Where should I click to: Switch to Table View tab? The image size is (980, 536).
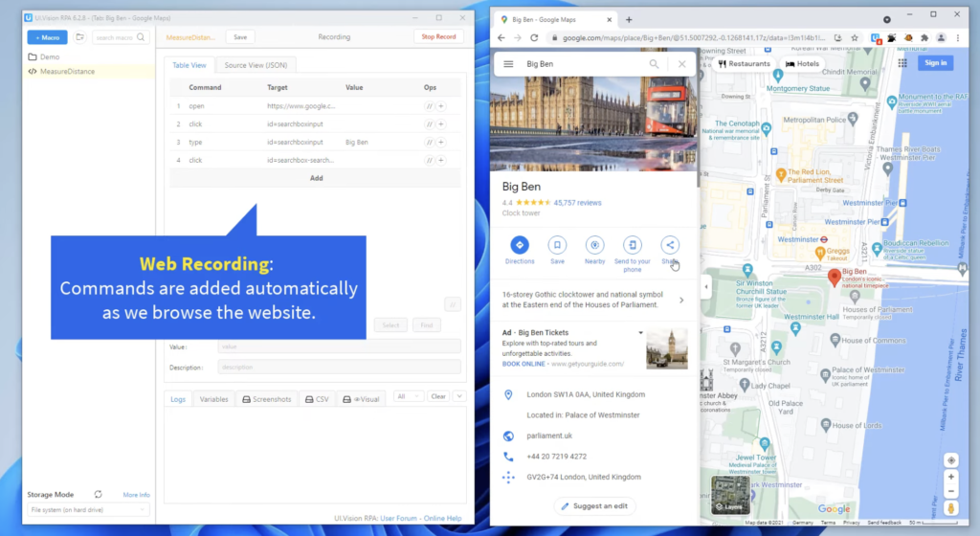click(x=189, y=65)
